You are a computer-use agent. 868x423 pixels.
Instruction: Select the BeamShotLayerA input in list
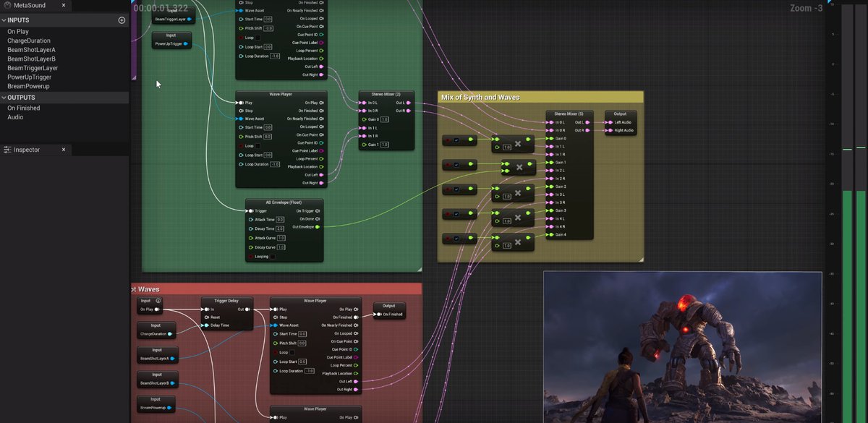[31, 50]
